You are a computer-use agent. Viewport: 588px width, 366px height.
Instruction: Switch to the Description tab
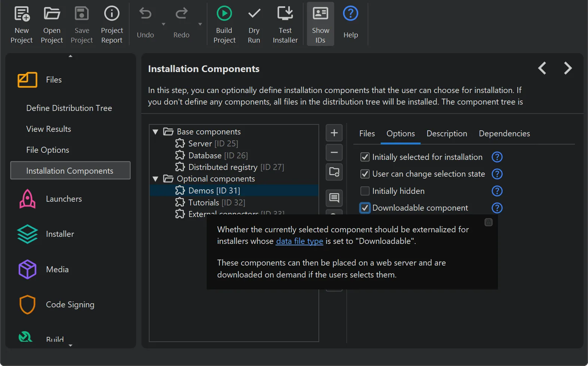click(x=446, y=134)
